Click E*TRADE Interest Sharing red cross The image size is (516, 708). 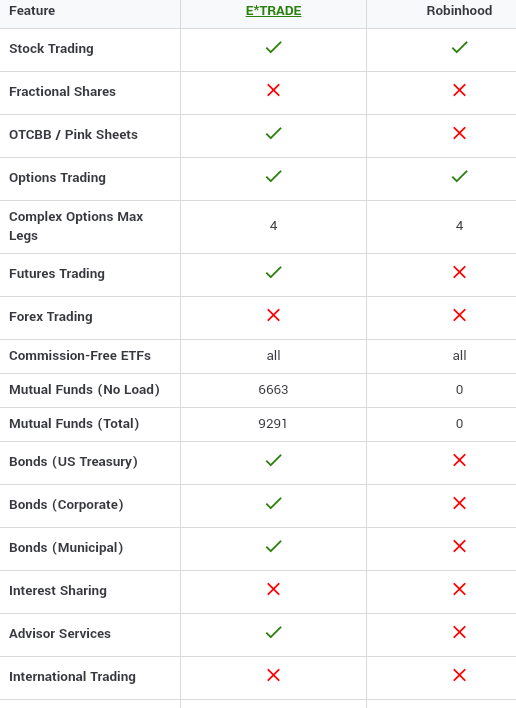pos(273,589)
